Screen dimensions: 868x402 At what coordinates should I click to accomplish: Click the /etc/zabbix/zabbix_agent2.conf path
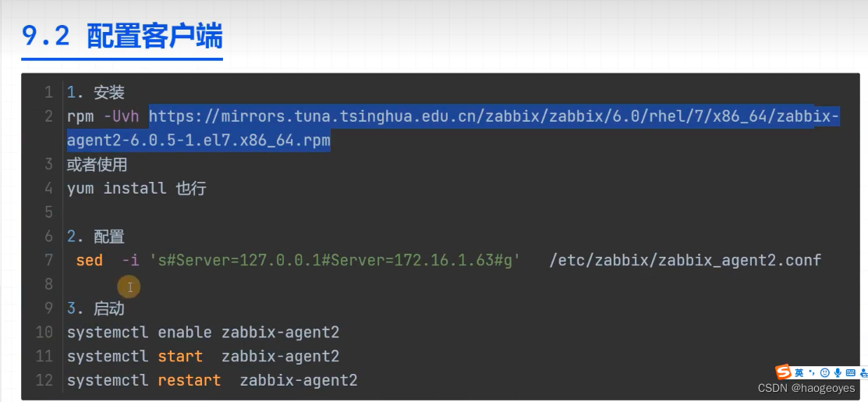point(686,260)
